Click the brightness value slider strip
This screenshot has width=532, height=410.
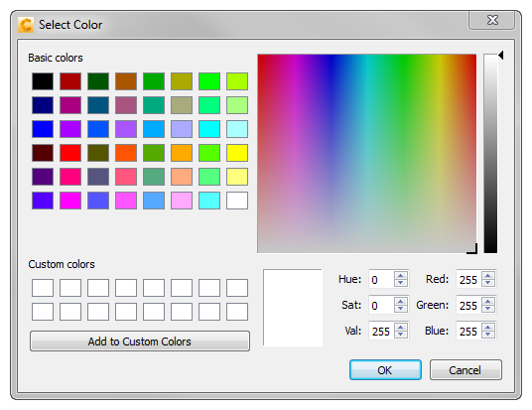point(490,154)
